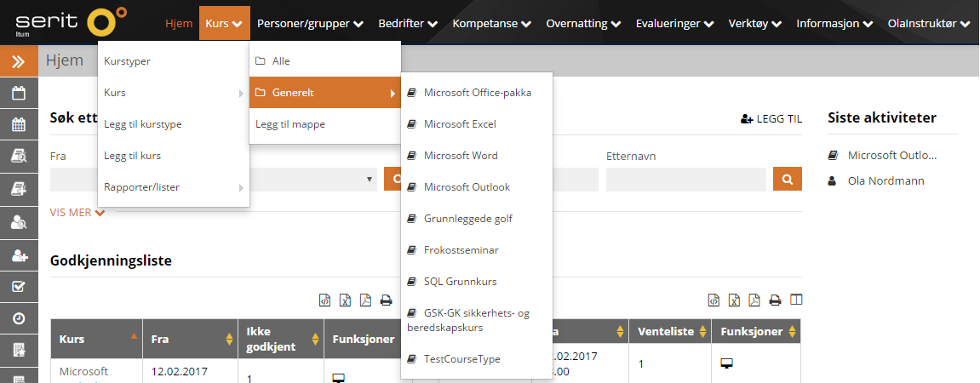Print the right-hand table
The height and width of the screenshot is (383, 980).
775,300
